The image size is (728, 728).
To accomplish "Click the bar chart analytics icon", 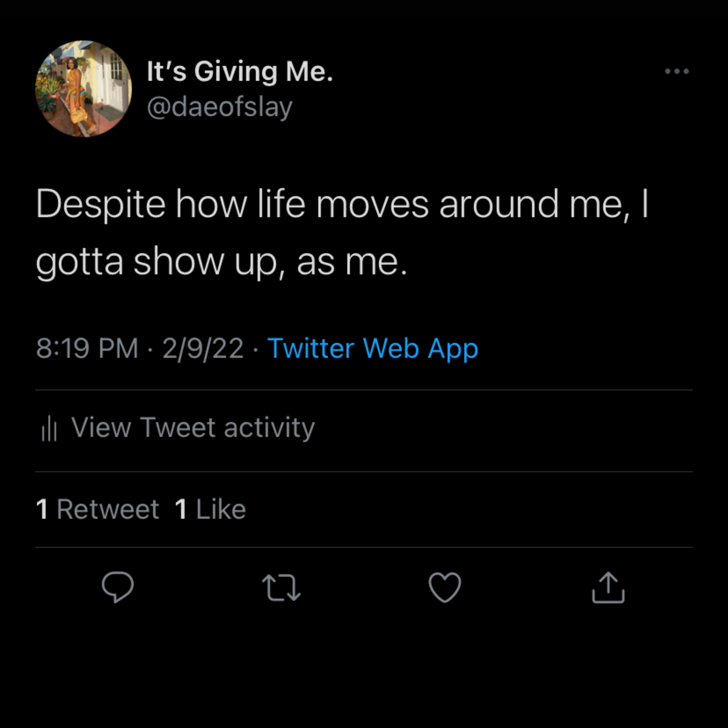I will (x=49, y=428).
